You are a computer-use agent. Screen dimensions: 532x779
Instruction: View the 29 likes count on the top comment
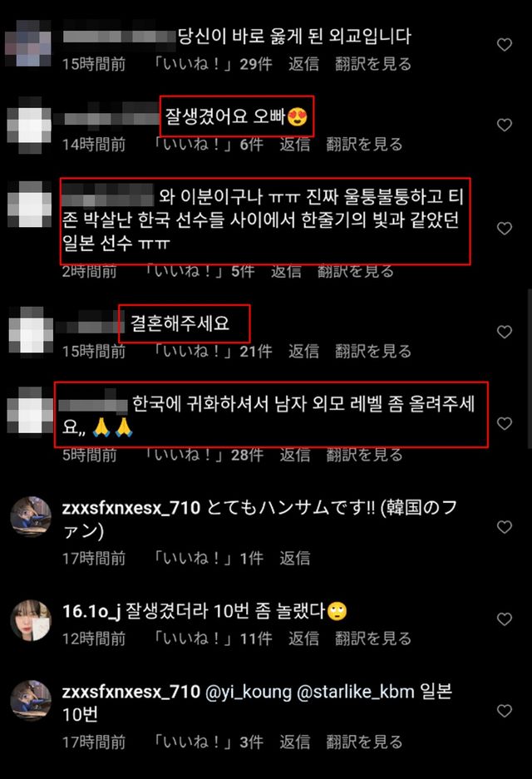pyautogui.click(x=212, y=64)
